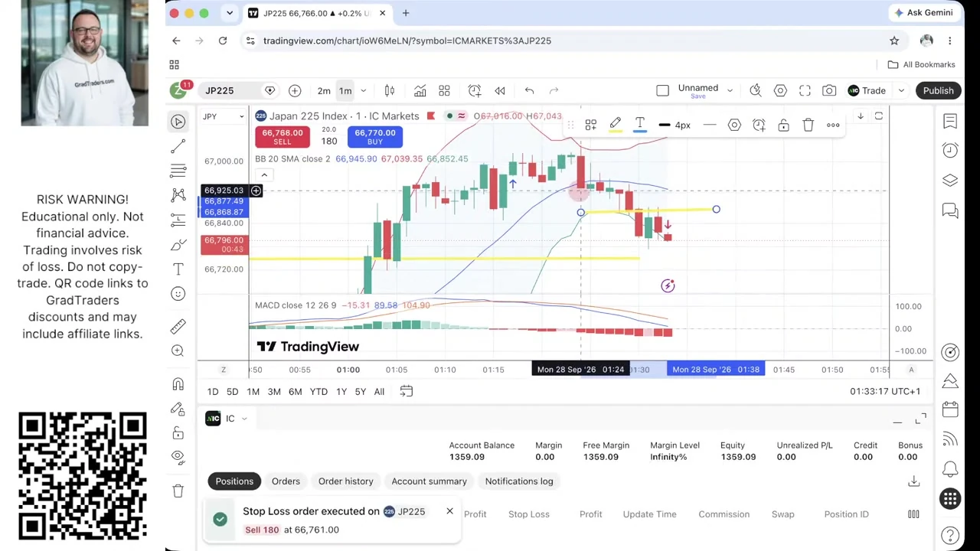Select the text annotation tool
Screen dimensions: 980x551
(178, 269)
